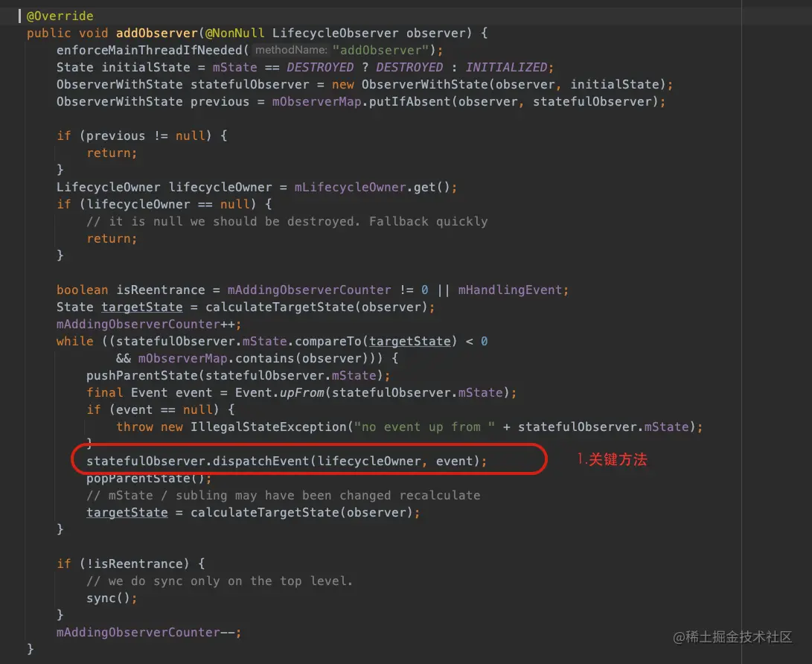The image size is (812, 664).
Task: Click the pushParentState call
Action: 142,375
